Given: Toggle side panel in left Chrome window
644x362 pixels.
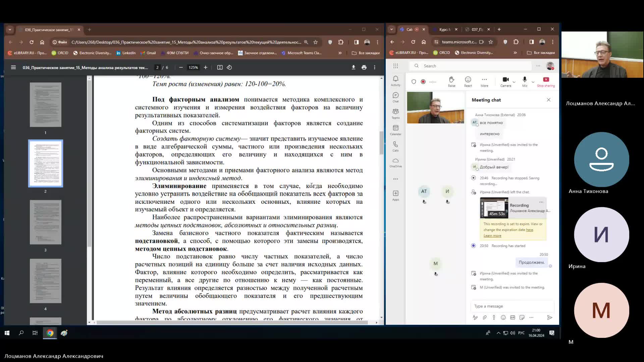Looking at the screenshot, I should [356, 42].
